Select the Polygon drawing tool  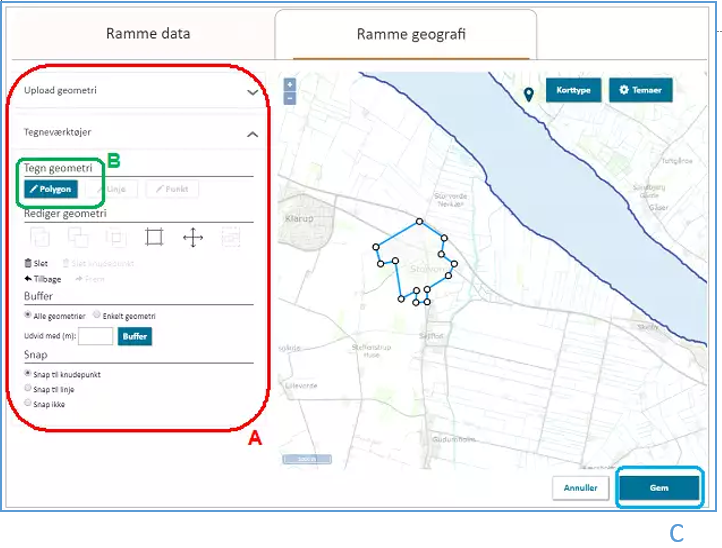(51, 189)
